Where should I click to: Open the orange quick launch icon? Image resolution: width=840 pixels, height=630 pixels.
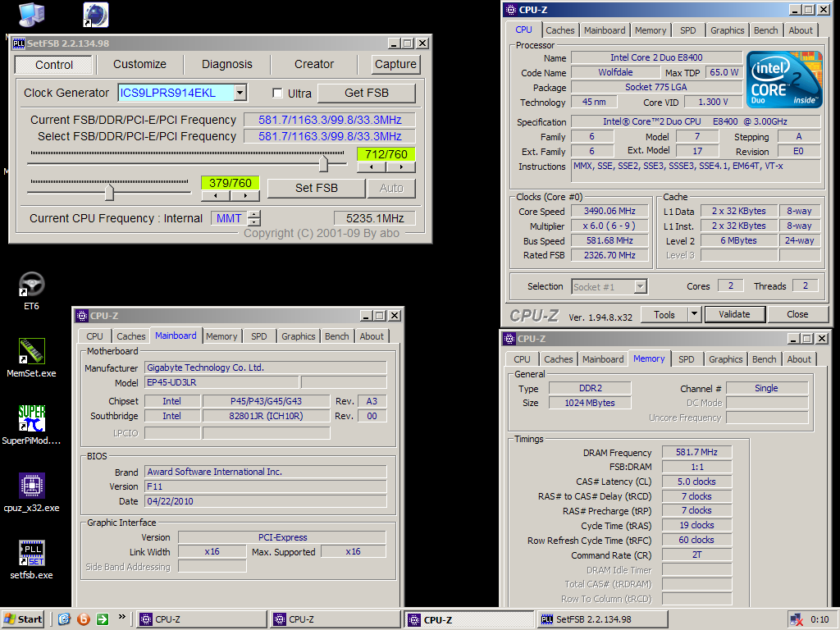(x=84, y=619)
